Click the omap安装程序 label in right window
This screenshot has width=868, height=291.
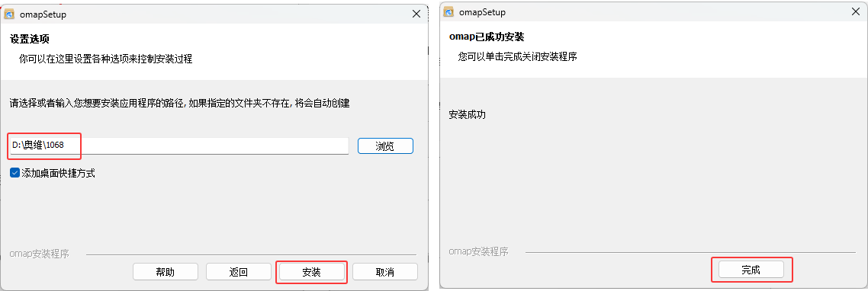(478, 251)
